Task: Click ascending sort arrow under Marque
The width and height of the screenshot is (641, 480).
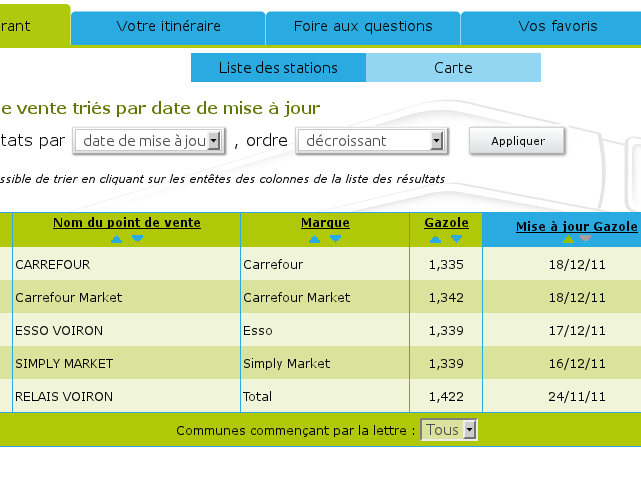Action: point(314,239)
